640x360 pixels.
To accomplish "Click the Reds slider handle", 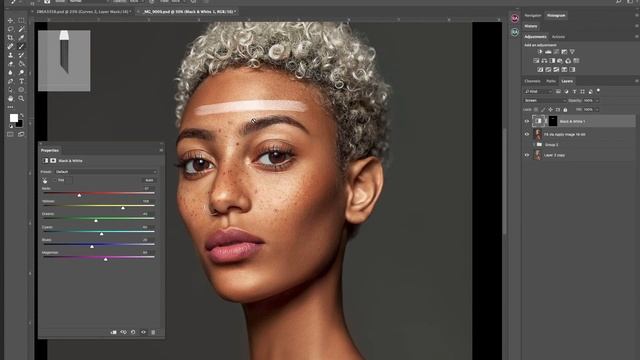I will pyautogui.click(x=79, y=196).
